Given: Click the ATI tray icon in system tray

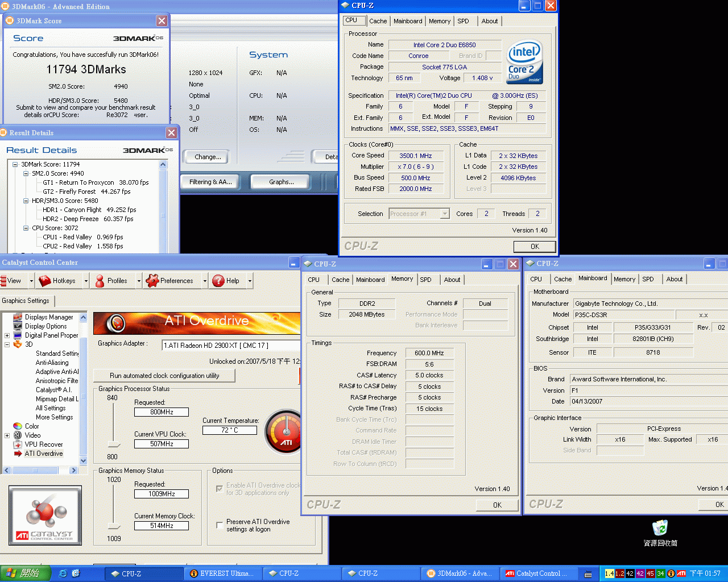Looking at the screenshot, I should point(680,573).
